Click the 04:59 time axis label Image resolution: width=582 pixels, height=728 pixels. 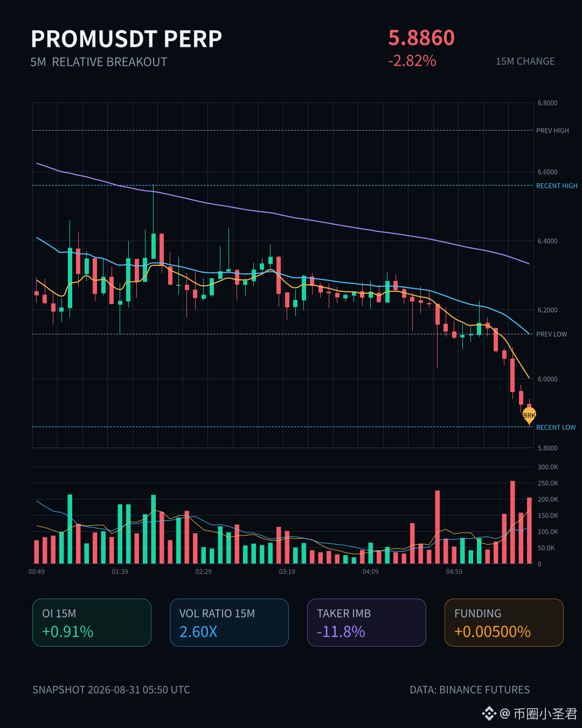pyautogui.click(x=454, y=572)
